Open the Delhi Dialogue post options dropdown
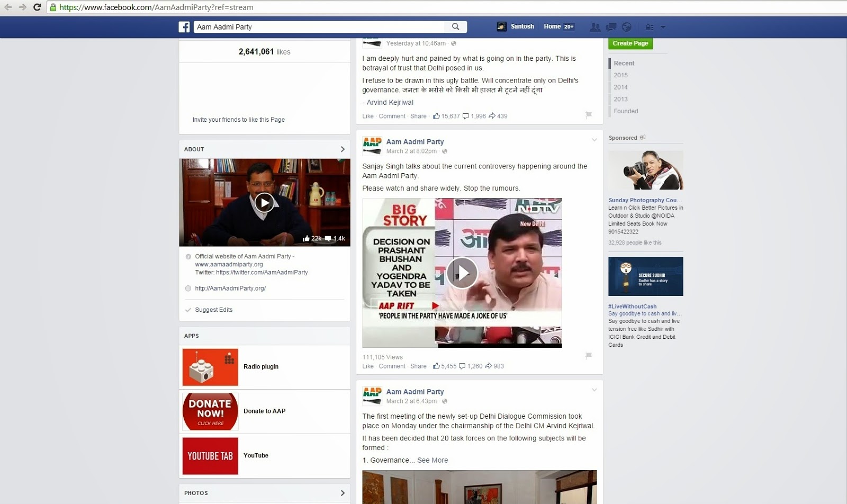This screenshot has height=504, width=847. [x=594, y=390]
